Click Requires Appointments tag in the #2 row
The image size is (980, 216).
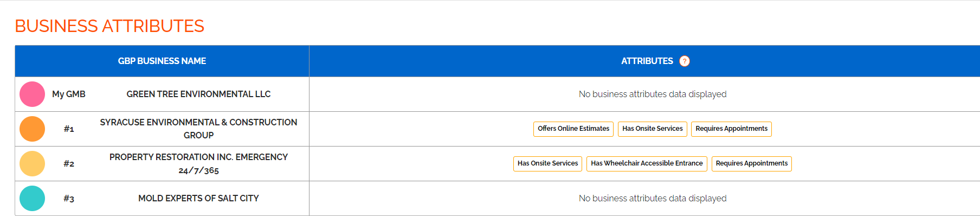click(x=752, y=163)
